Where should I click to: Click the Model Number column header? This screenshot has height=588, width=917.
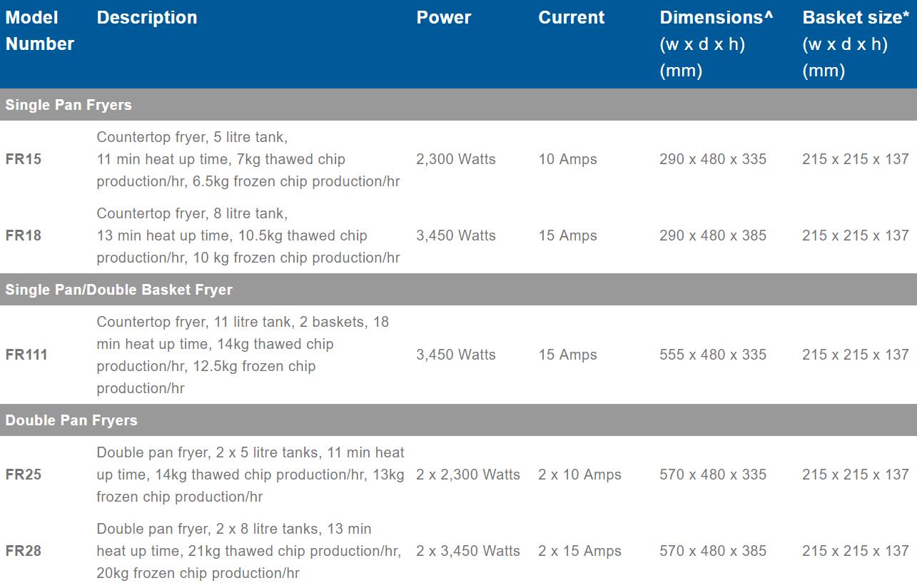point(40,31)
